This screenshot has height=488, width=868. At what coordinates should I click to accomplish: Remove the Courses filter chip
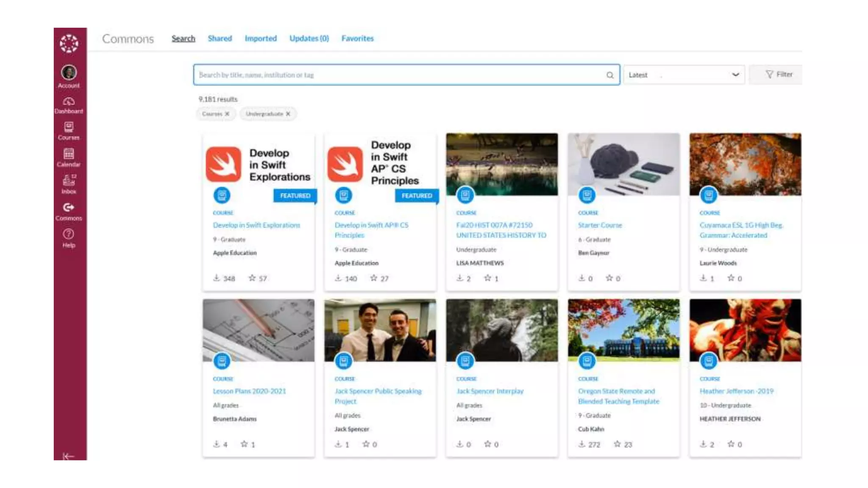pyautogui.click(x=227, y=114)
